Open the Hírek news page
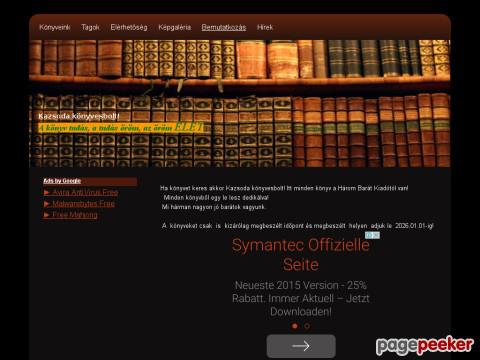Viewport: 480px width, 360px height. (265, 27)
